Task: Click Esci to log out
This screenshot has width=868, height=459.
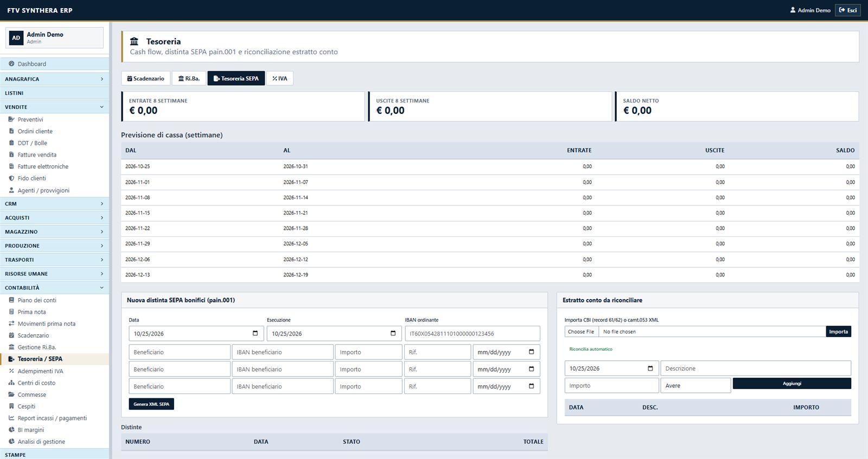Action: 848,10
